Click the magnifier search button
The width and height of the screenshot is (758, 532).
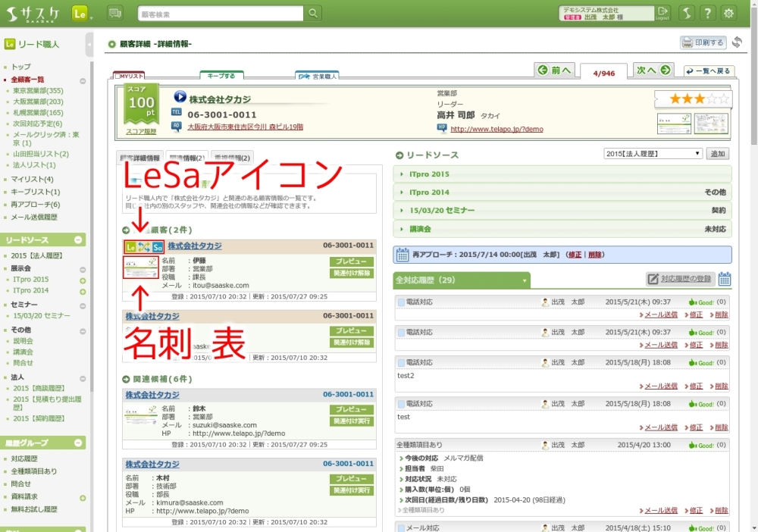312,14
